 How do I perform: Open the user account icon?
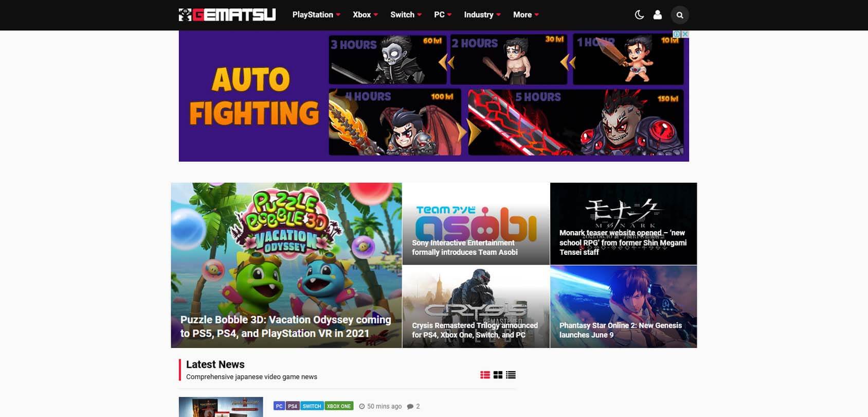click(x=657, y=15)
